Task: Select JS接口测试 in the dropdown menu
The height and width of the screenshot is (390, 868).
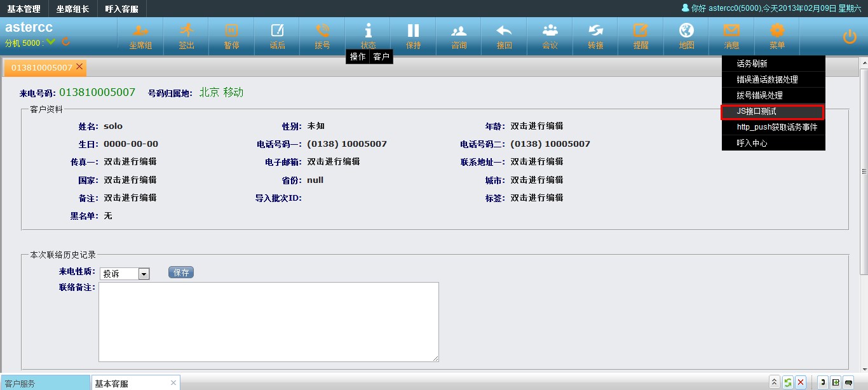Action: point(773,112)
